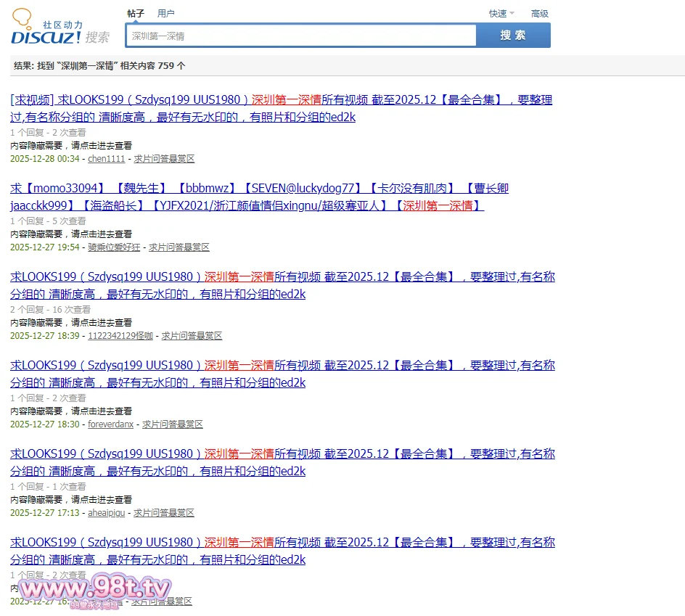Screen dimensions: 685x616
Task: Open foreverdanx's user profile
Action: [x=110, y=424]
